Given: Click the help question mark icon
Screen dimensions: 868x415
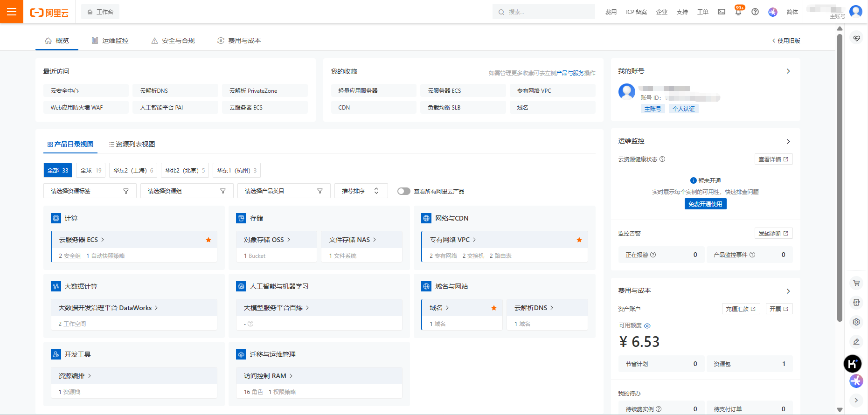Looking at the screenshot, I should pyautogui.click(x=755, y=12).
